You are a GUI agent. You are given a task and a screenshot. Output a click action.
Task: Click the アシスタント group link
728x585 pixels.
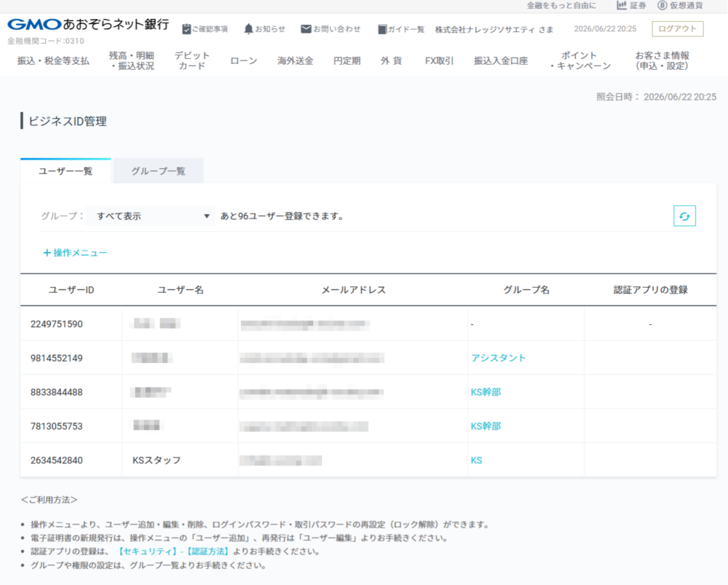(x=498, y=358)
